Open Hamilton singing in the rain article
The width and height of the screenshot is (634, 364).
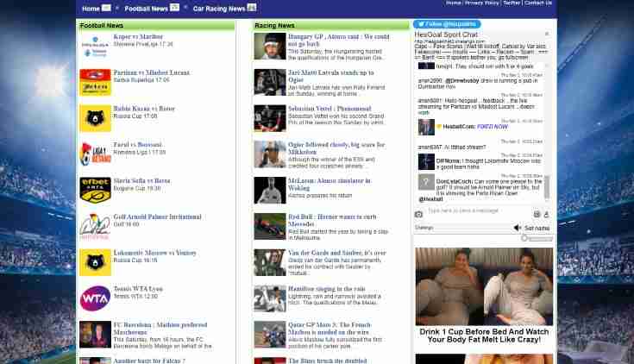tap(326, 288)
